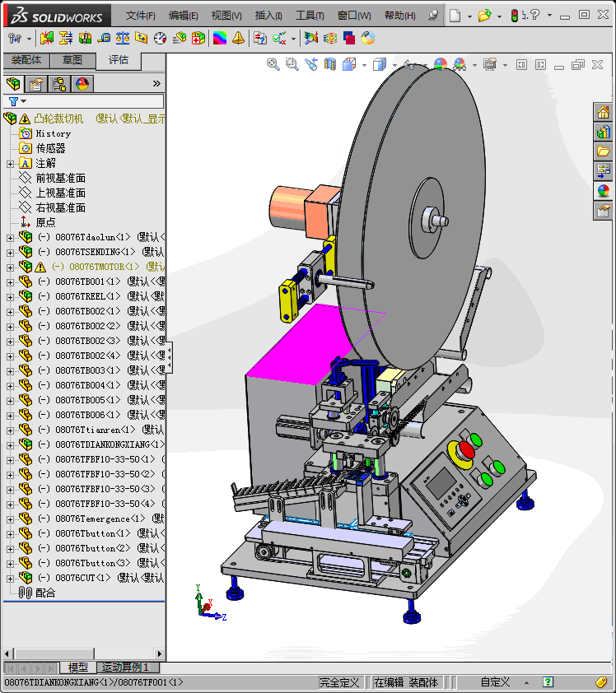
Task: Open the Assembly Visualization icon
Action: pos(179,39)
